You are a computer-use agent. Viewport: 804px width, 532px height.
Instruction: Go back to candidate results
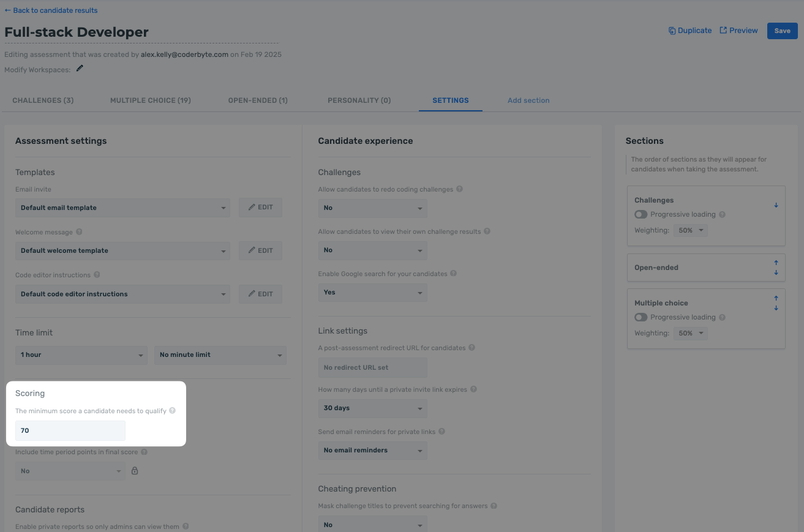tap(51, 10)
